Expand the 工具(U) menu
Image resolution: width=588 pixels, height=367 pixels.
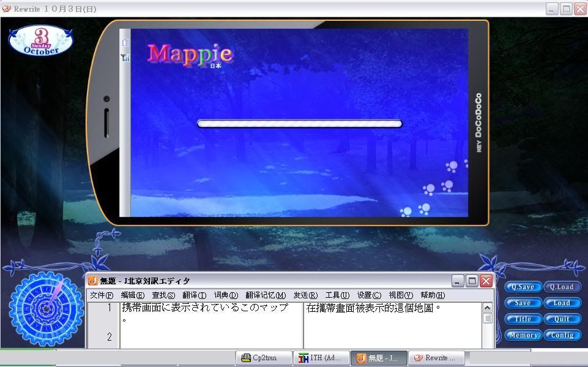(x=337, y=295)
